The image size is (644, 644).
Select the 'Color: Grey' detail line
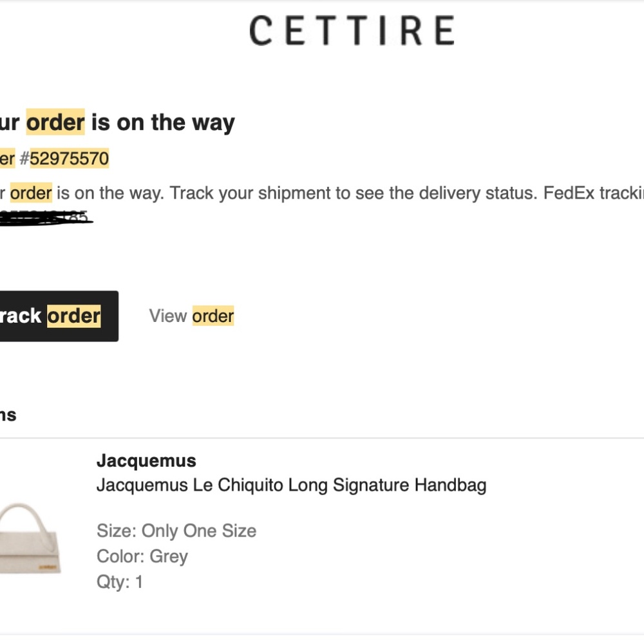tap(142, 556)
